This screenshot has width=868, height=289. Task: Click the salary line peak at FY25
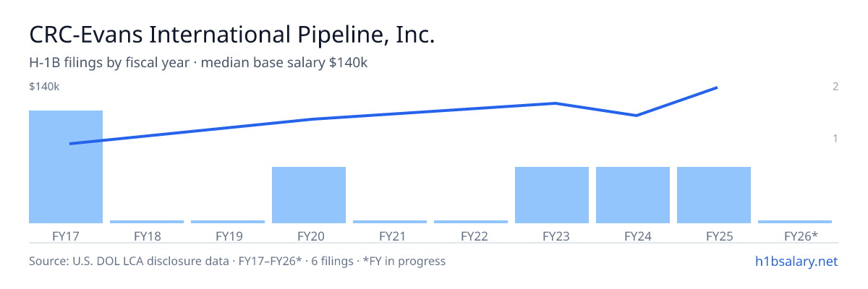716,88
